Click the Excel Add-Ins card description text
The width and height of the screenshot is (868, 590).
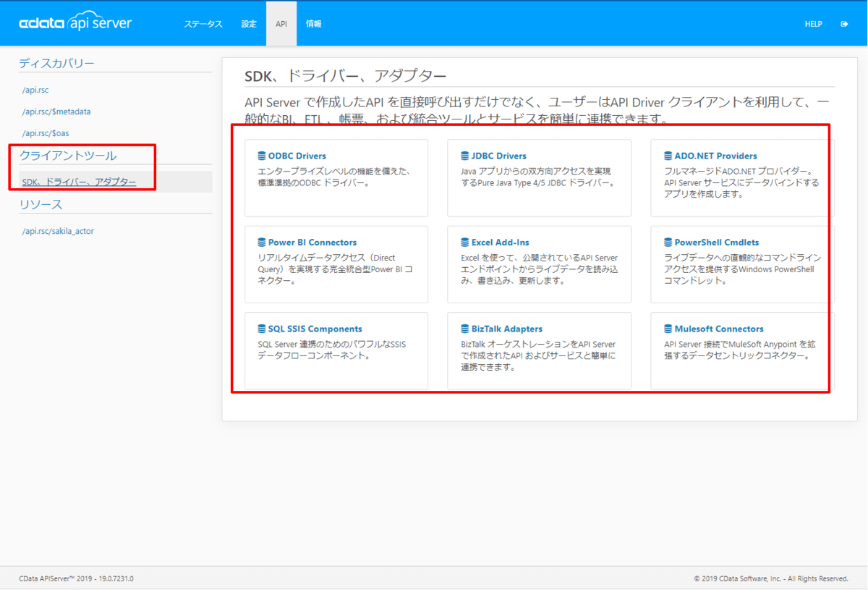coord(540,269)
